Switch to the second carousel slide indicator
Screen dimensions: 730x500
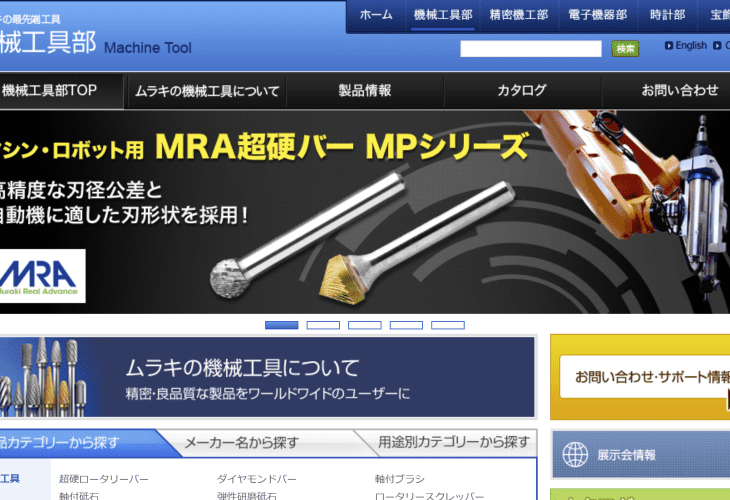[323, 325]
